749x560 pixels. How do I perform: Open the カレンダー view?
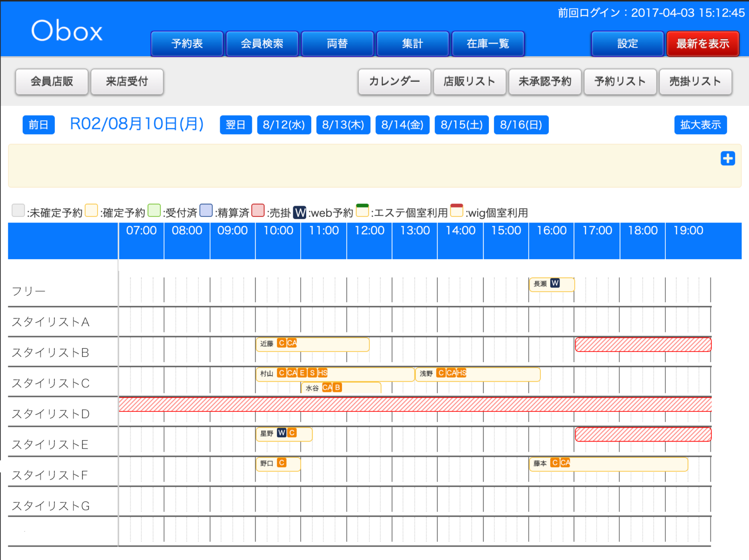pyautogui.click(x=394, y=82)
